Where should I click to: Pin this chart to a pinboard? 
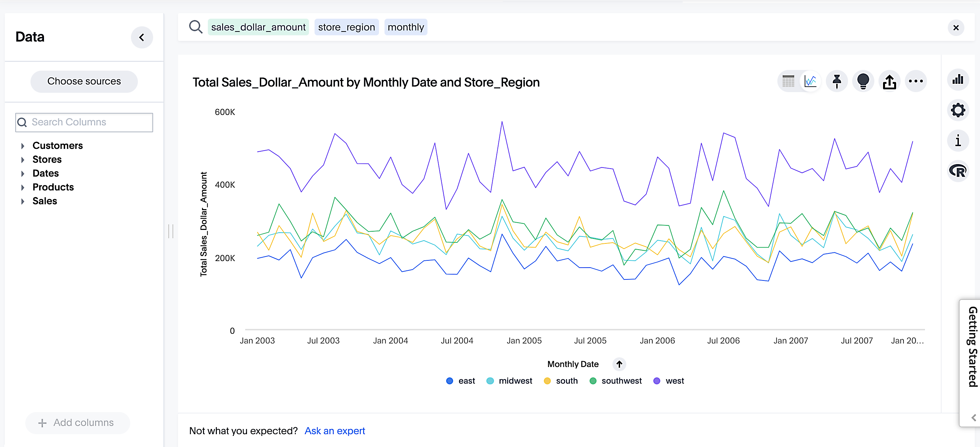[837, 81]
